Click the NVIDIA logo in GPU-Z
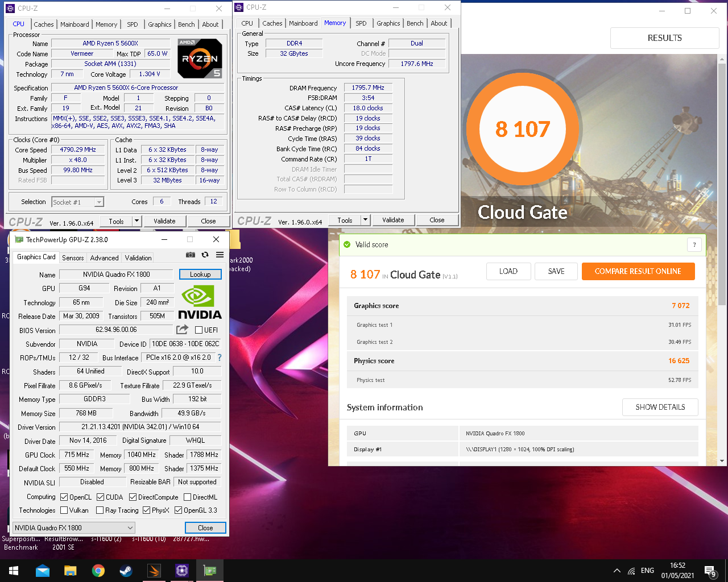 tap(200, 302)
